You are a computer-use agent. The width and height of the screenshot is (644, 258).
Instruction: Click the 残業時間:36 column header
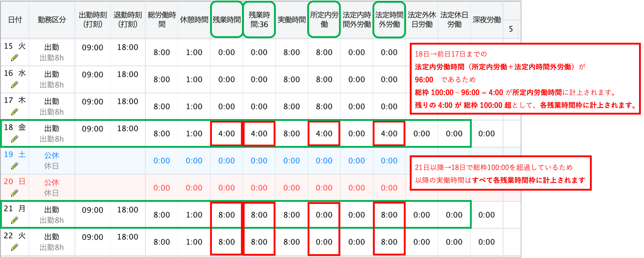tap(259, 19)
